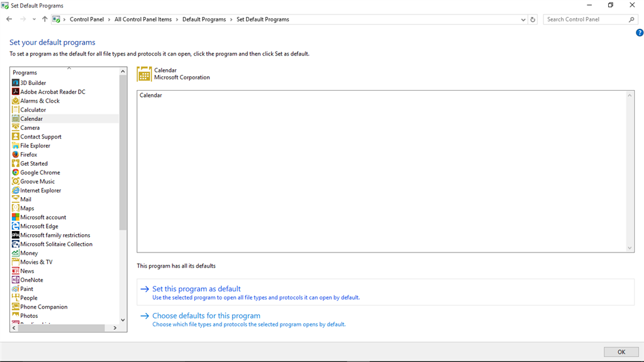The image size is (644, 362).
Task: Select the OneNote icon
Action: 16,280
